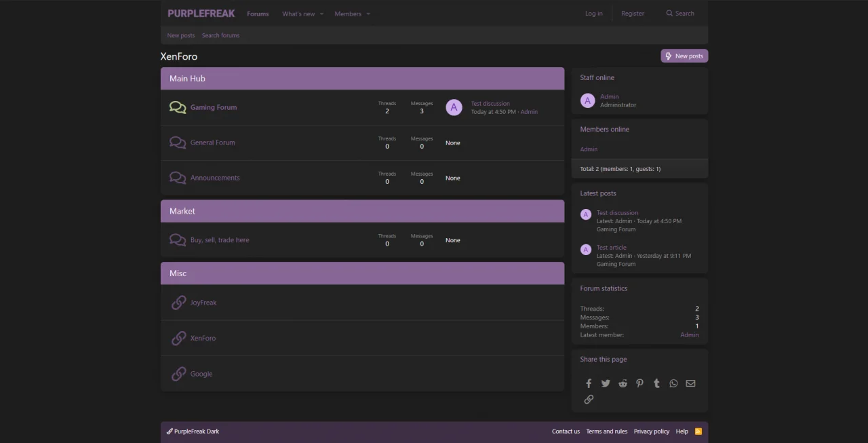Open the Register link
The image size is (868, 443).
(x=633, y=14)
